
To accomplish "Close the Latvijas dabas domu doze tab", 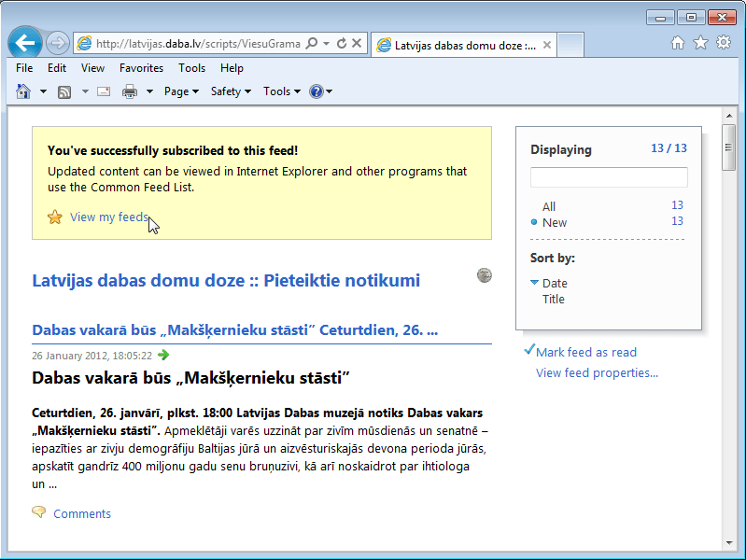I will 547,45.
